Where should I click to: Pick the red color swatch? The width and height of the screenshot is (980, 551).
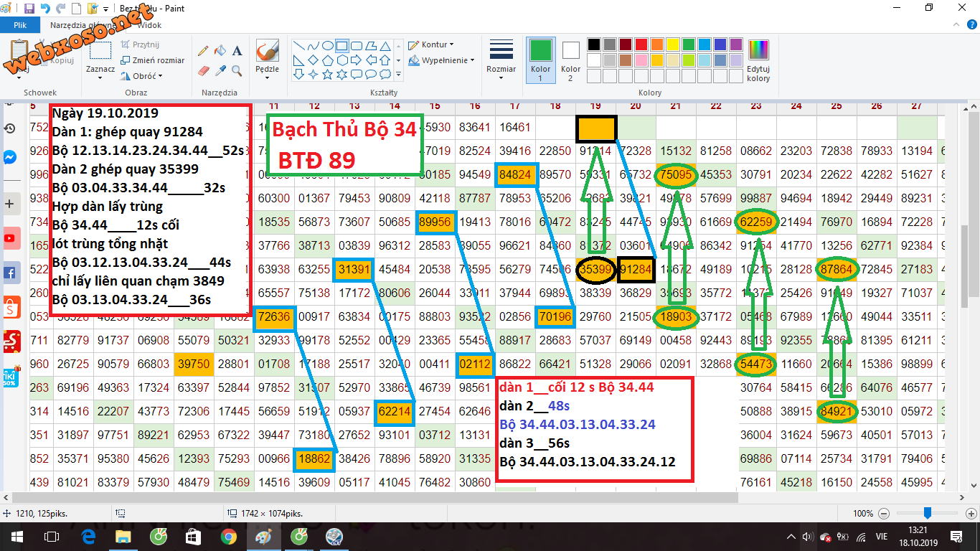641,44
